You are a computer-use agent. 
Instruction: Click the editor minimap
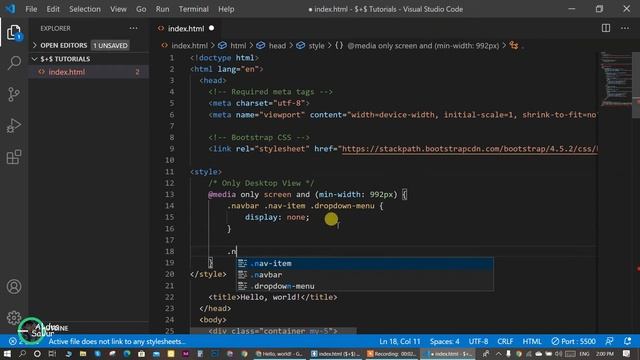616,80
